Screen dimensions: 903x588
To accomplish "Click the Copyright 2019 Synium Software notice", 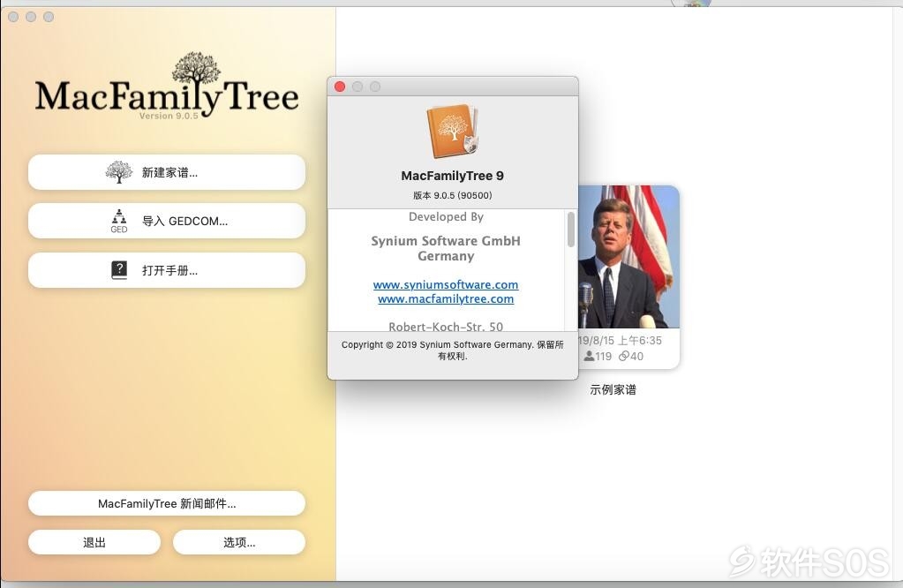I will coord(453,351).
